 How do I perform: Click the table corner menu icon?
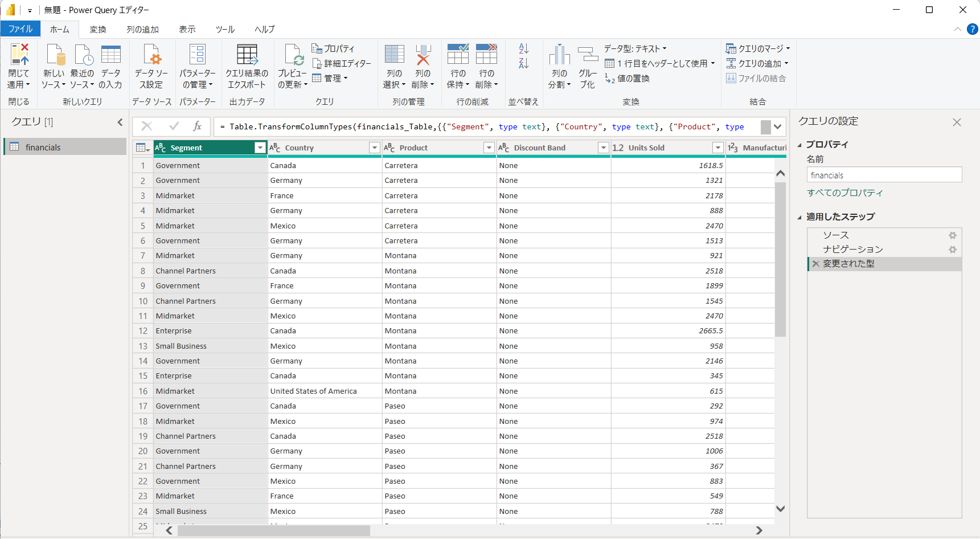[x=143, y=148]
